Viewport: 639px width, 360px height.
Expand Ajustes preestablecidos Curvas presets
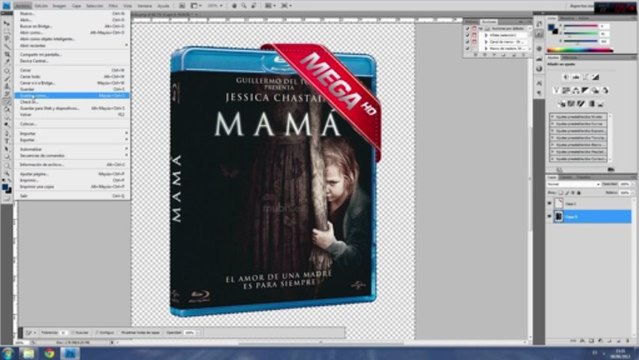click(553, 124)
